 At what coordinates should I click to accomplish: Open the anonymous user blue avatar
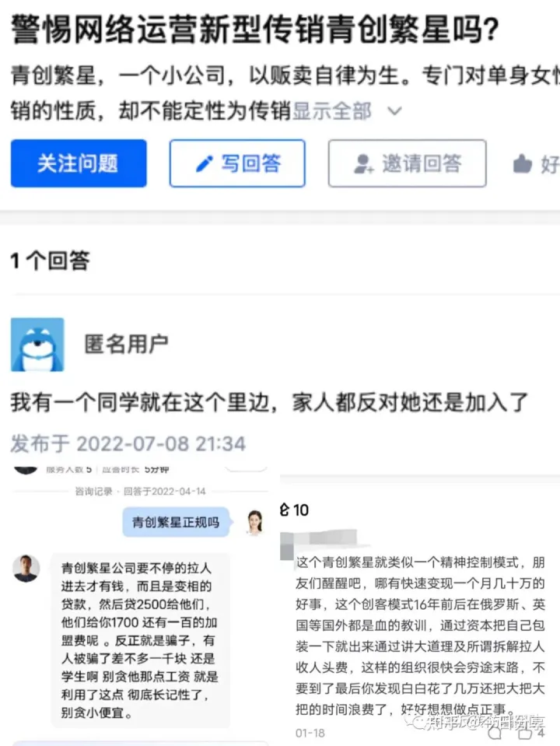(37, 345)
